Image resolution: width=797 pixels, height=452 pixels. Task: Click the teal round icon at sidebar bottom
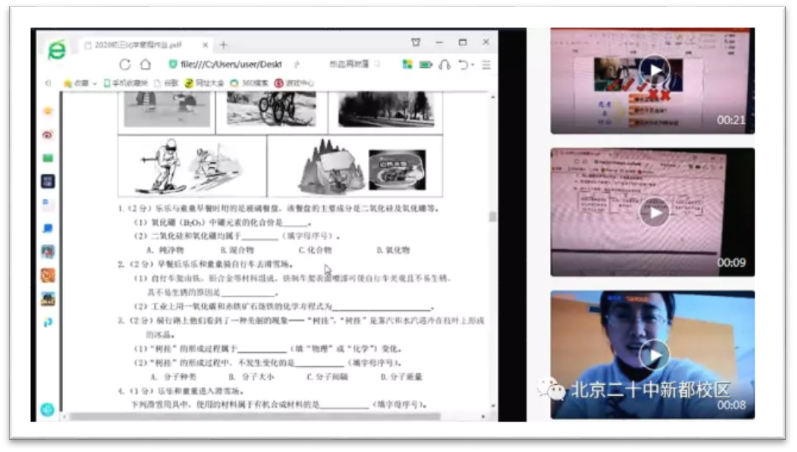click(x=47, y=409)
